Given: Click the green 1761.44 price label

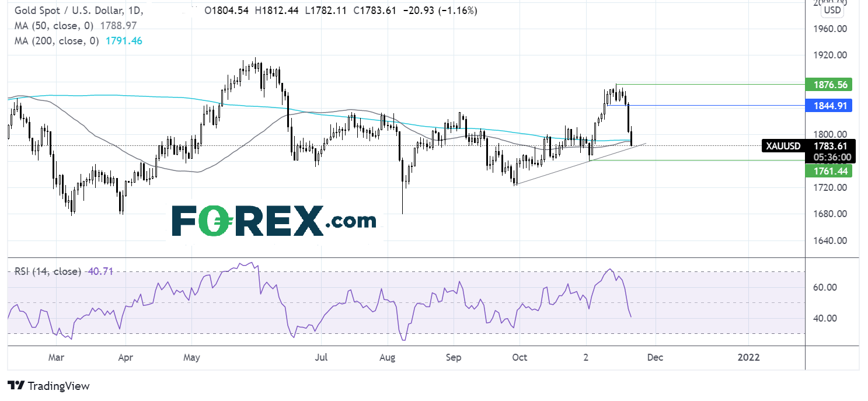Looking at the screenshot, I should click(x=828, y=170).
